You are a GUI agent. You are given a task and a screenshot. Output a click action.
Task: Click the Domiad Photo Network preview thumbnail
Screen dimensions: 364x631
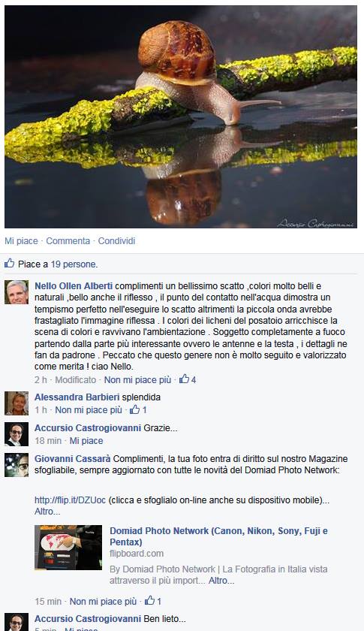(x=68, y=548)
